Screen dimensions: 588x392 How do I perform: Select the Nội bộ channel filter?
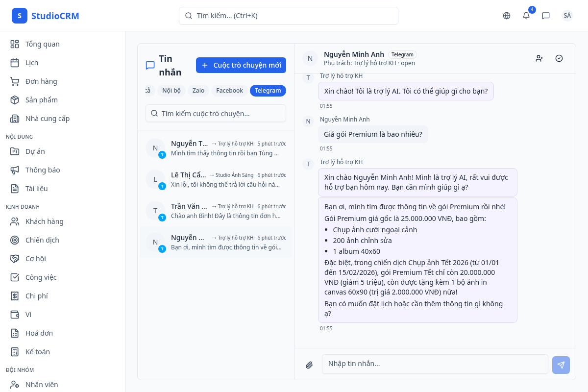pyautogui.click(x=171, y=91)
